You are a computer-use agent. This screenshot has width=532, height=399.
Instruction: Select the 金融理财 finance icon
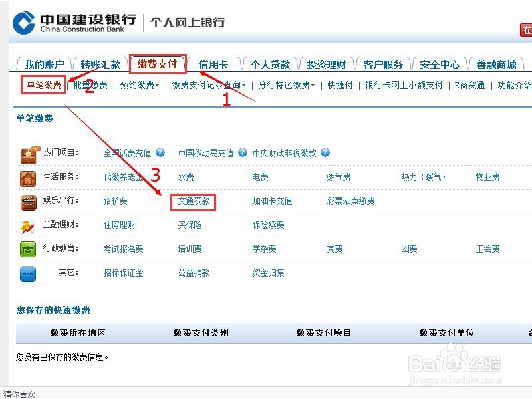(x=27, y=225)
